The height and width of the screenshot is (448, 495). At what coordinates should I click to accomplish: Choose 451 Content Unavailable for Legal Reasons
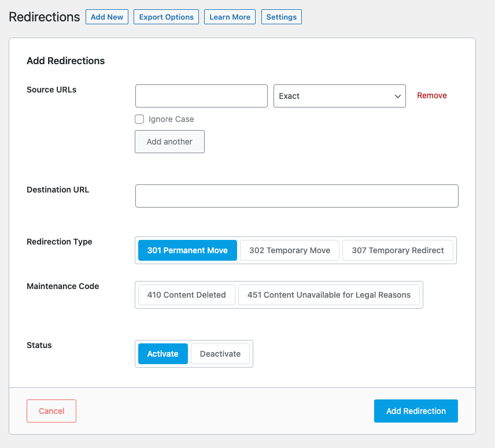329,295
